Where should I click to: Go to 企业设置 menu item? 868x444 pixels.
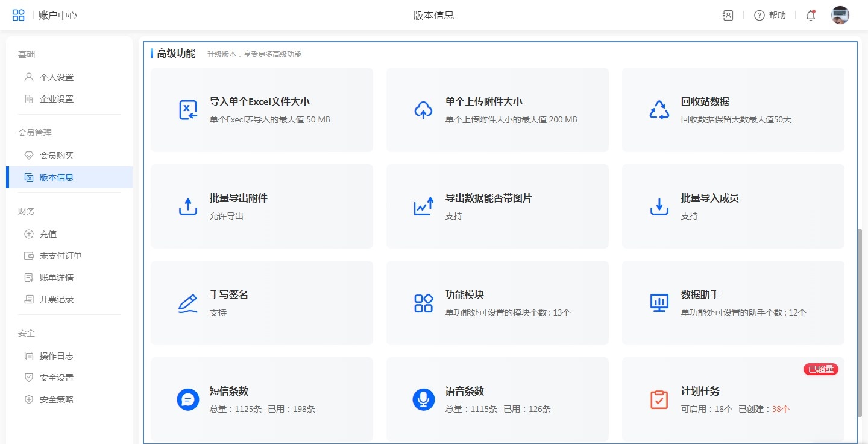57,99
